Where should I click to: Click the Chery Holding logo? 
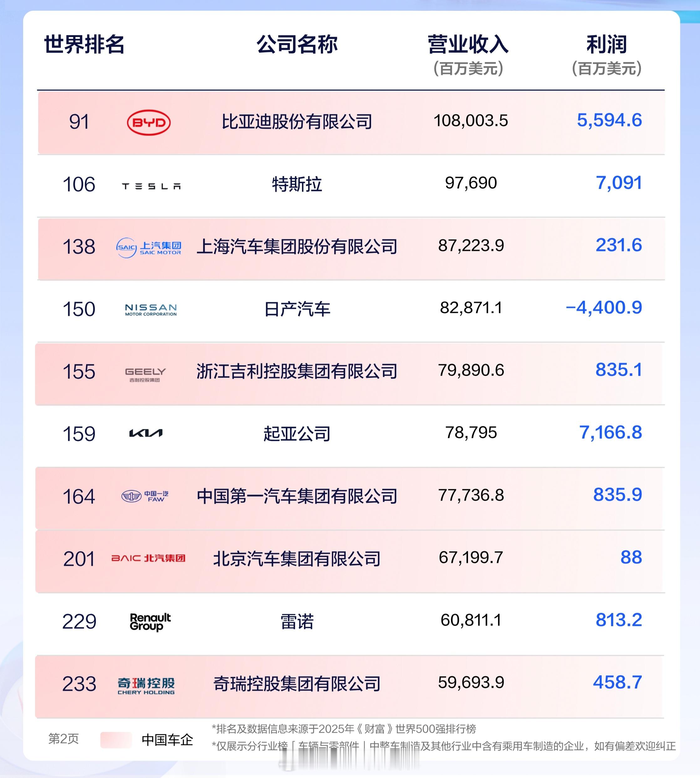146,686
